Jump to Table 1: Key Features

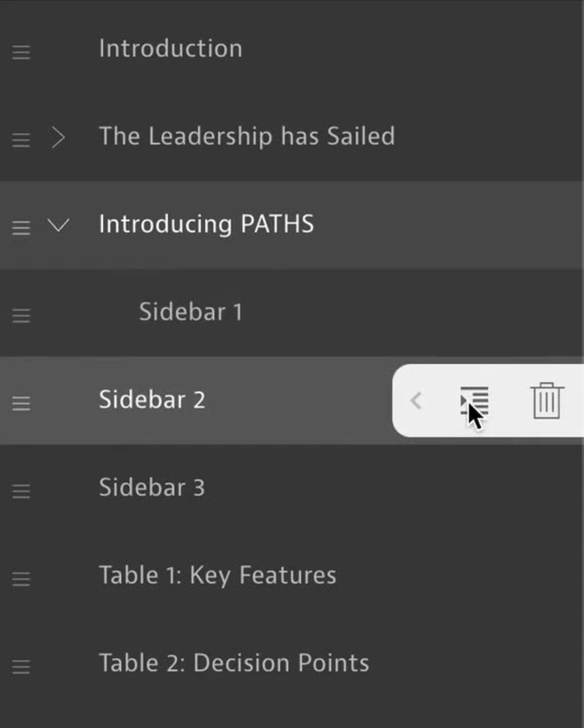click(217, 575)
